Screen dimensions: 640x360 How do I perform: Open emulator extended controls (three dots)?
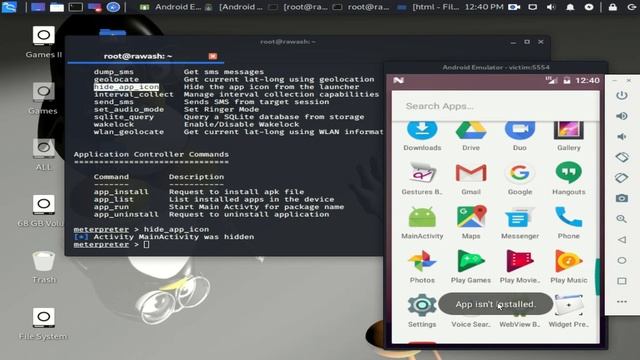click(x=622, y=302)
